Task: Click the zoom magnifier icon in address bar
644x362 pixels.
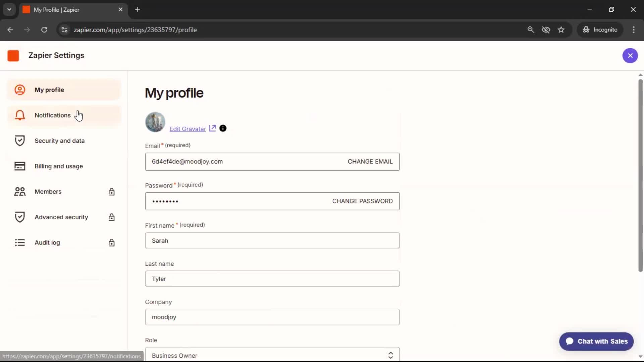Action: (531, 30)
